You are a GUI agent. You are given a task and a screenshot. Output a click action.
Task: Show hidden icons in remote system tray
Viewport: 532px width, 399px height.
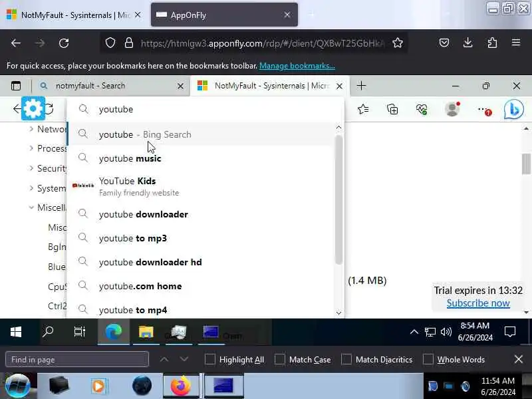click(414, 331)
